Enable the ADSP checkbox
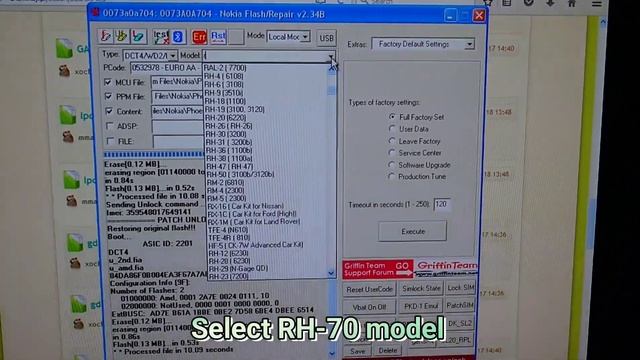 (x=110, y=126)
